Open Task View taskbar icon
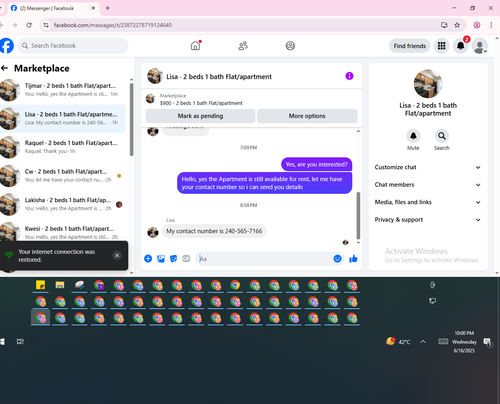The image size is (500, 404). point(20,341)
